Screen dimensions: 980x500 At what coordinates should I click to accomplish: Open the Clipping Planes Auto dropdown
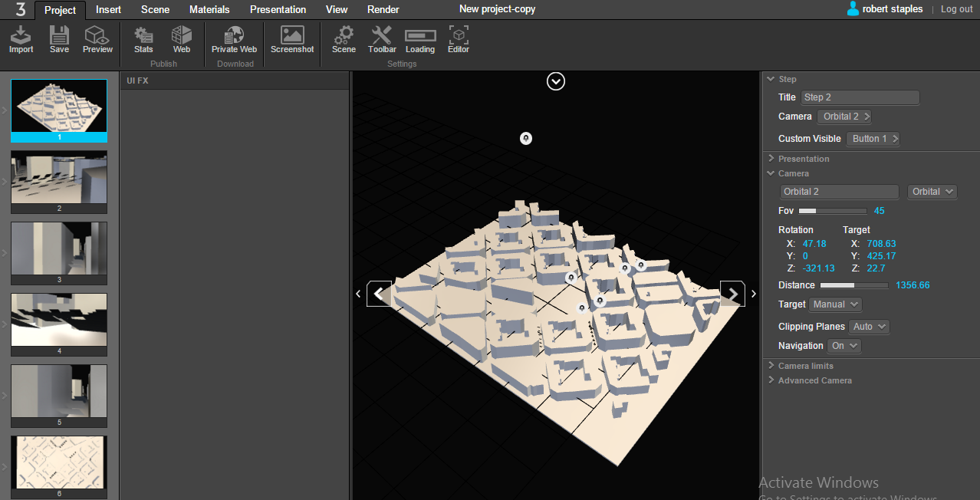(x=870, y=327)
